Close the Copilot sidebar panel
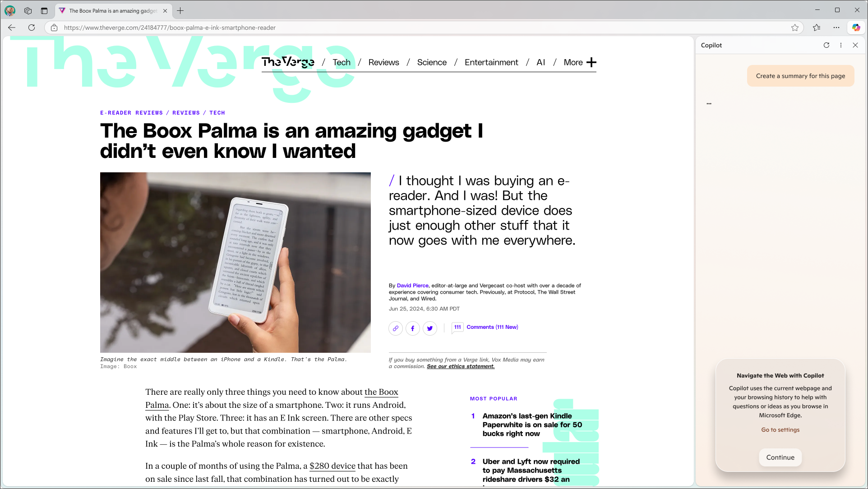Viewport: 868px width, 489px height. tap(855, 45)
